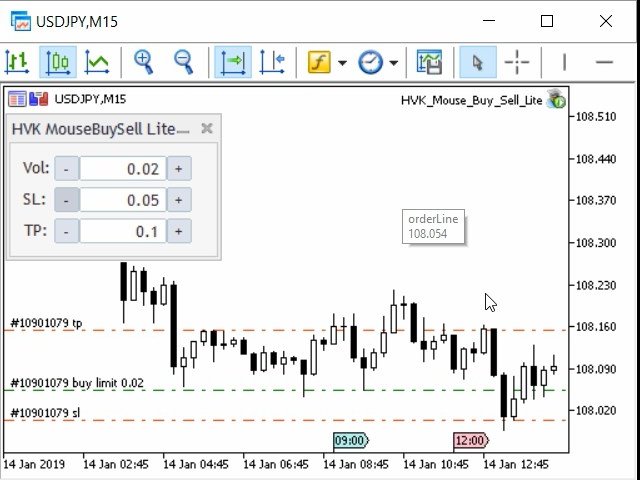640x480 pixels.
Task: Increase the SL value
Action: (x=179, y=200)
